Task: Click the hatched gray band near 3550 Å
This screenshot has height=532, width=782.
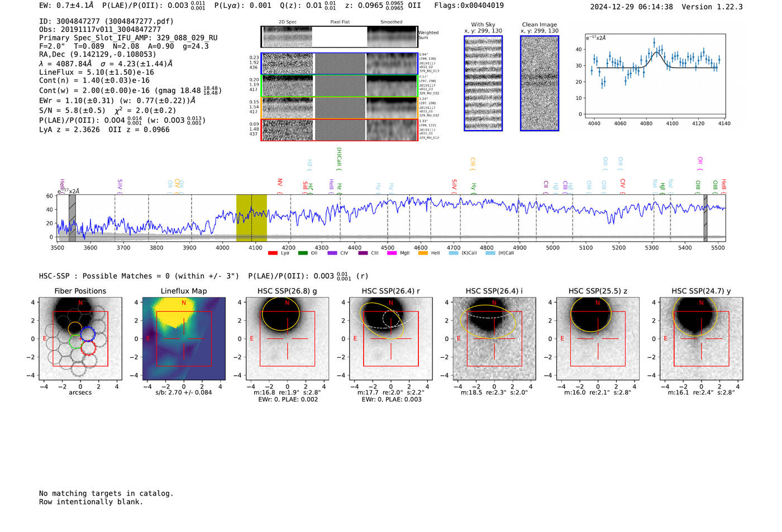Action: [x=72, y=218]
